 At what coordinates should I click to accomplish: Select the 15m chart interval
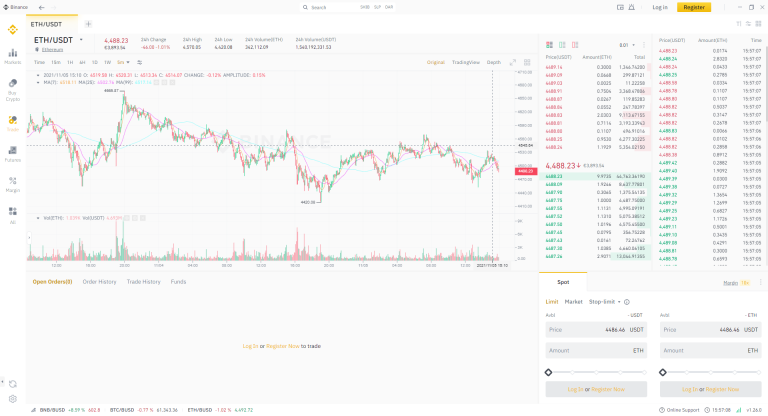click(x=56, y=62)
